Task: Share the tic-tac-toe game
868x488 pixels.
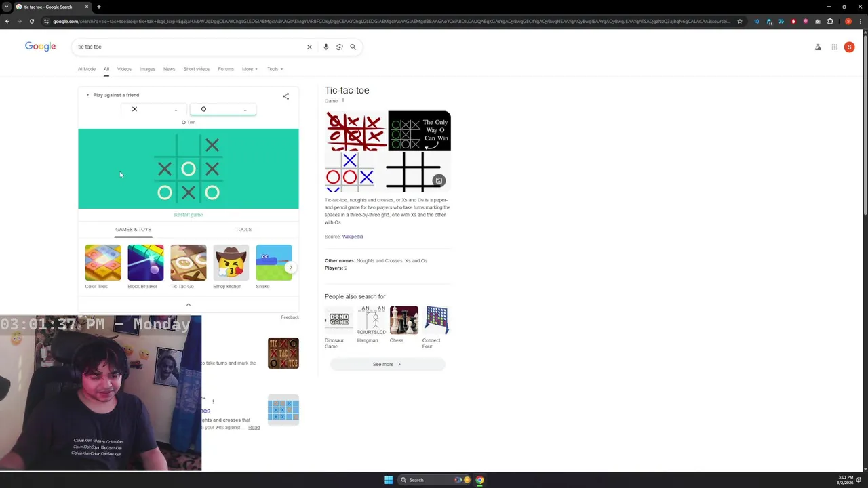Action: 285,96
